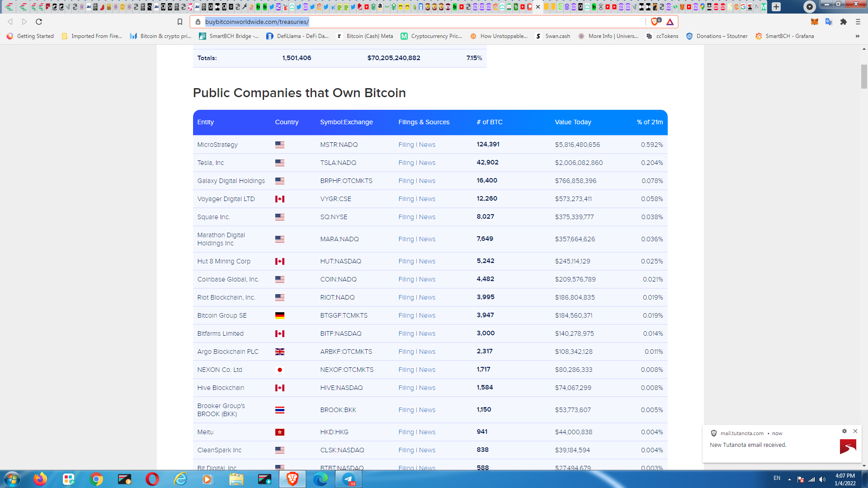Open the extensions puzzle-piece menu
This screenshot has height=488, width=868.
pos(844,22)
